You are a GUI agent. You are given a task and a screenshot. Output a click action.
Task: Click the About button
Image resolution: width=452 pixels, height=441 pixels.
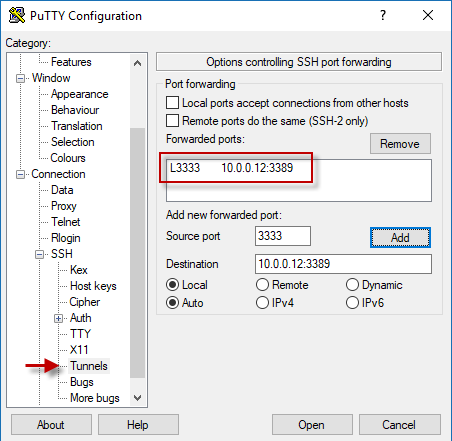pos(51,425)
